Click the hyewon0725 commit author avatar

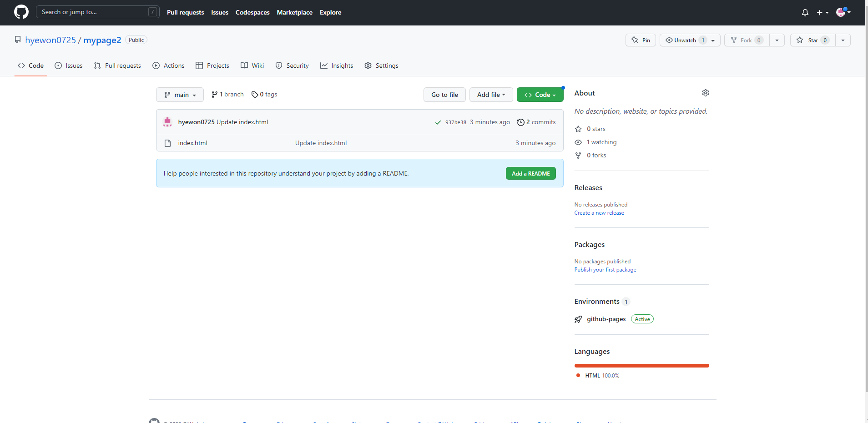(167, 122)
